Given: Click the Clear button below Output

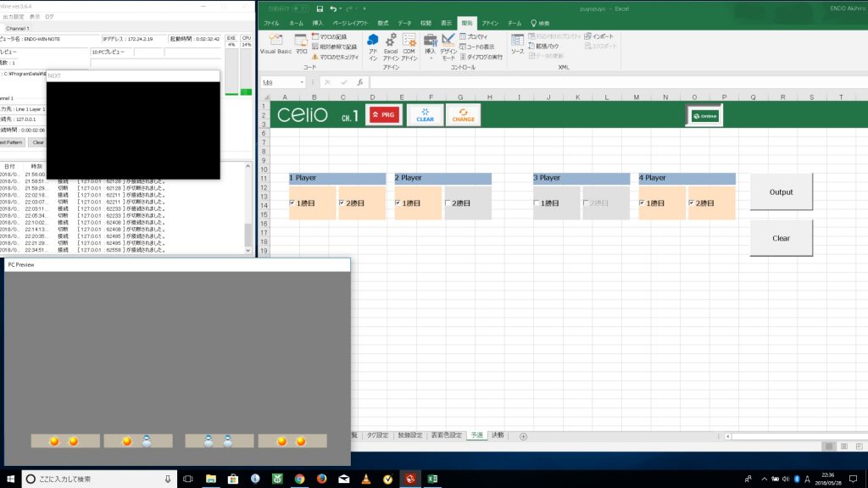Looking at the screenshot, I should 781,238.
